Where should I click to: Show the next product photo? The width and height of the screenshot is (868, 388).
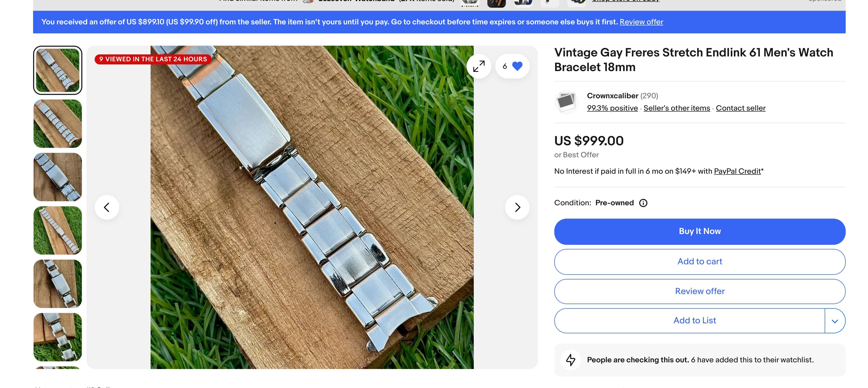coord(517,207)
